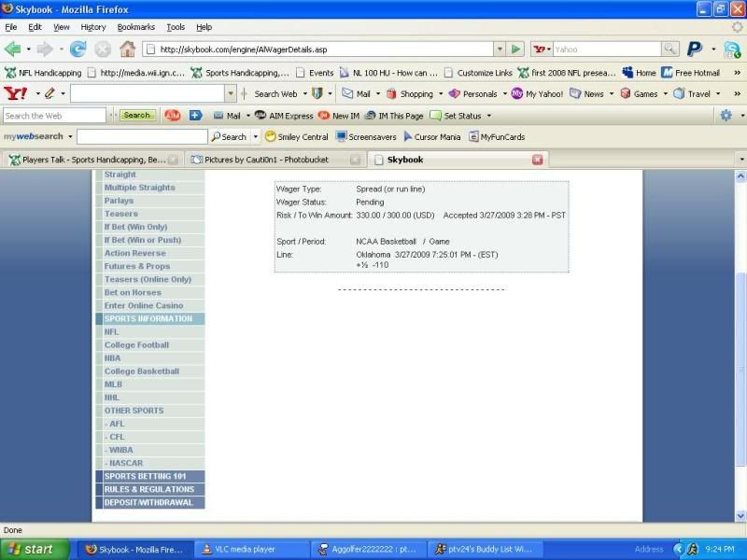Close the Skybook tab with red X
The width and height of the screenshot is (747, 560).
click(538, 160)
